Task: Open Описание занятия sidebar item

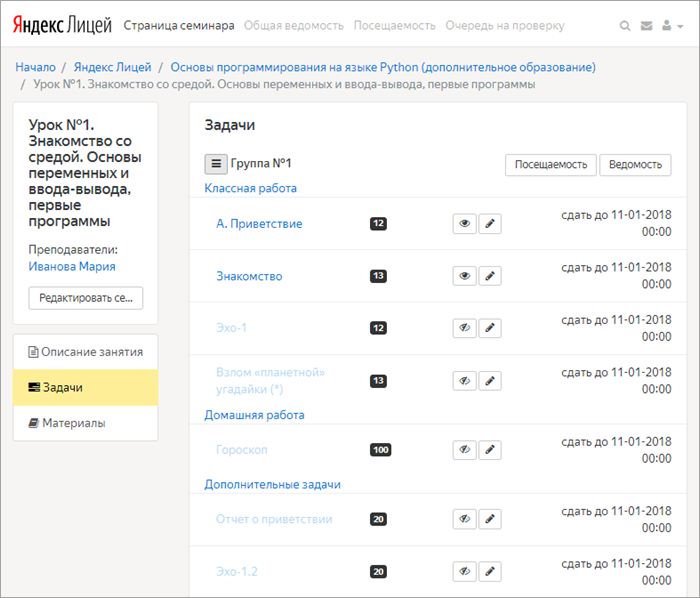Action: pyautogui.click(x=85, y=352)
